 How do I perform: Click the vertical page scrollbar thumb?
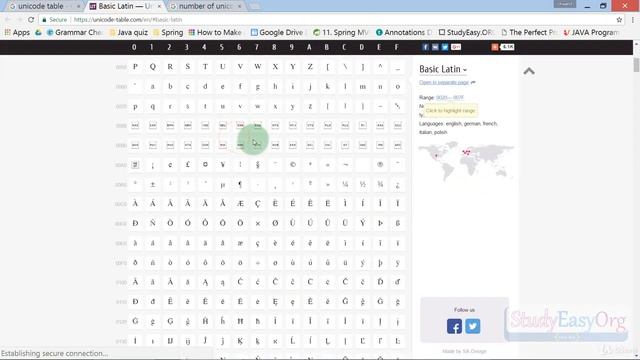pos(636,65)
